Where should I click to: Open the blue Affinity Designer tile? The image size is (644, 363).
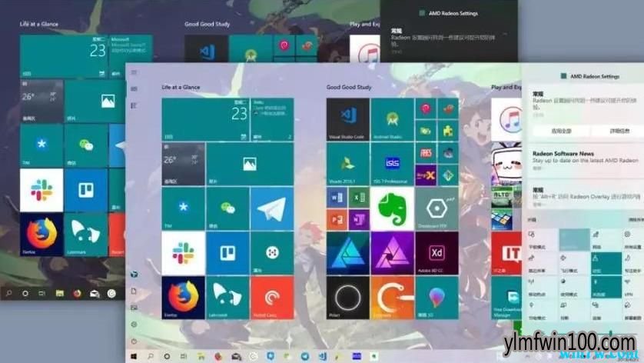pyautogui.click(x=348, y=253)
